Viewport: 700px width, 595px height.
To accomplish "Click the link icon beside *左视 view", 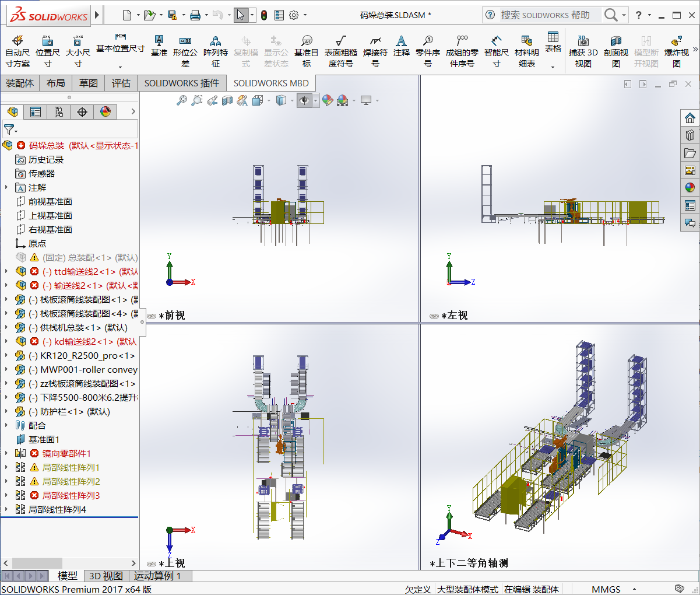I will pyautogui.click(x=434, y=316).
